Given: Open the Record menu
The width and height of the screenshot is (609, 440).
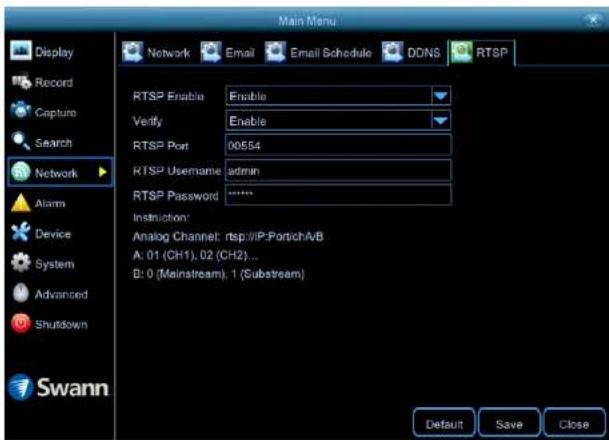Looking at the screenshot, I should point(54,82).
